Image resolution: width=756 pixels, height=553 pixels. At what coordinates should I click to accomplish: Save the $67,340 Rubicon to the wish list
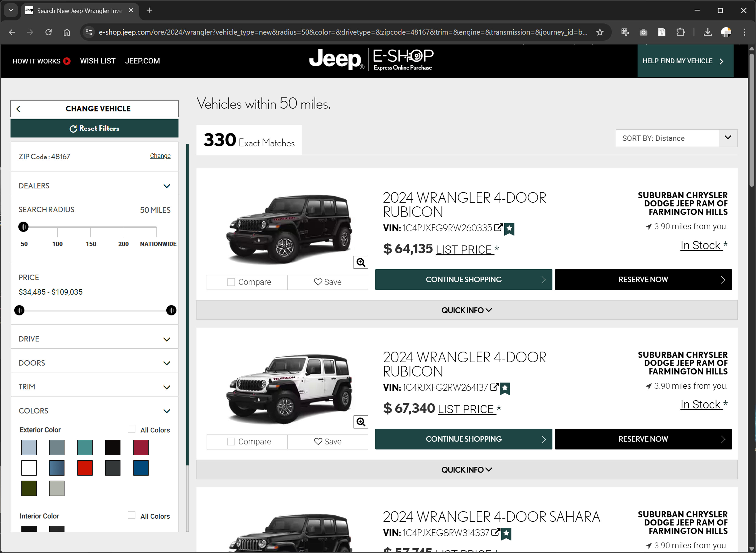328,442
